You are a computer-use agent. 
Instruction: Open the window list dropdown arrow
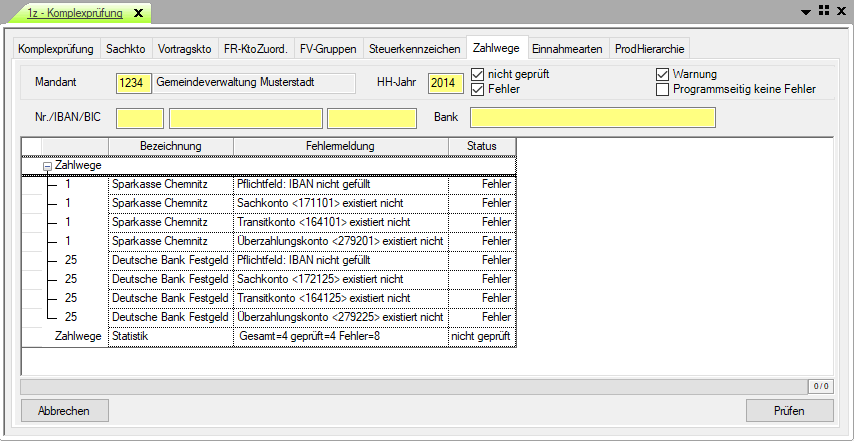click(806, 11)
